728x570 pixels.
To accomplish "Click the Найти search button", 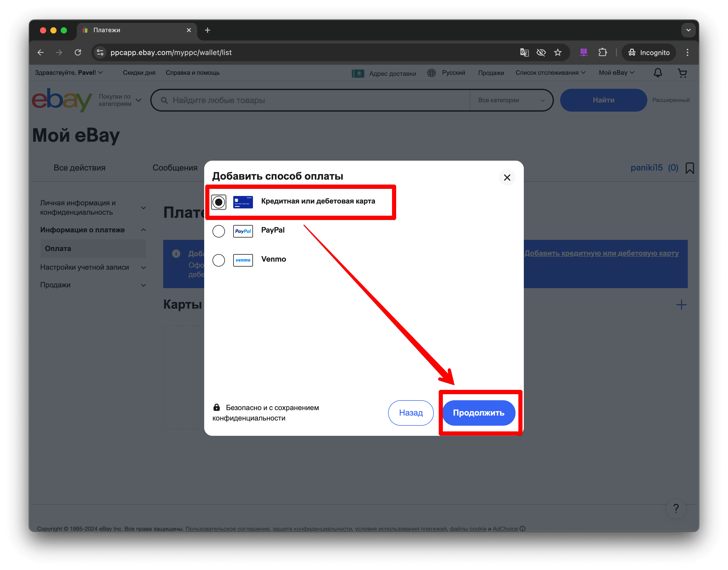I will pyautogui.click(x=603, y=100).
